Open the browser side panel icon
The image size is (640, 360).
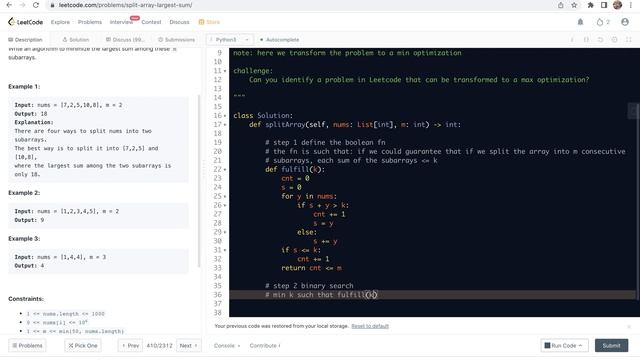604,5
